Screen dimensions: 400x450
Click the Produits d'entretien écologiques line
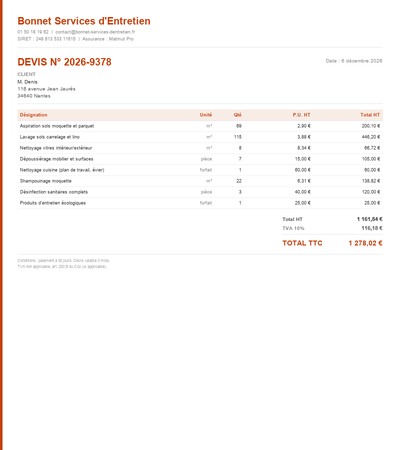coord(200,203)
